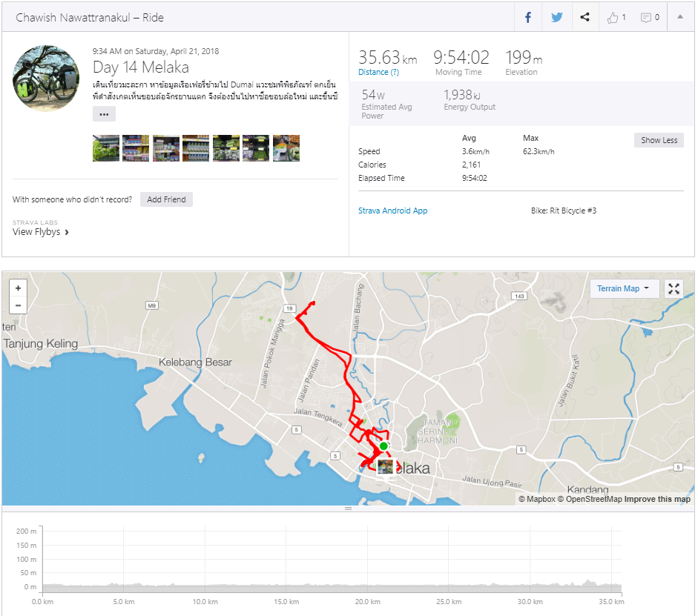Collapse the activity header with the up arrow
Viewport: 698px width, 616px height.
click(x=680, y=17)
